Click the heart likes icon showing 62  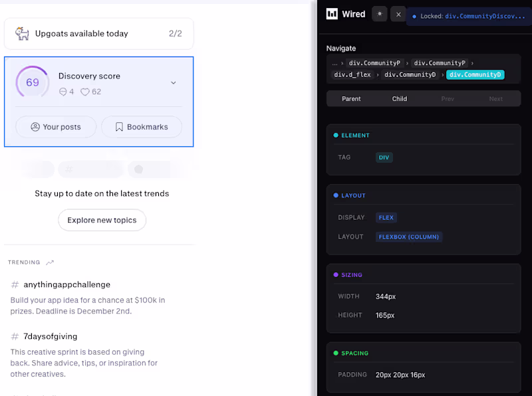coord(85,92)
